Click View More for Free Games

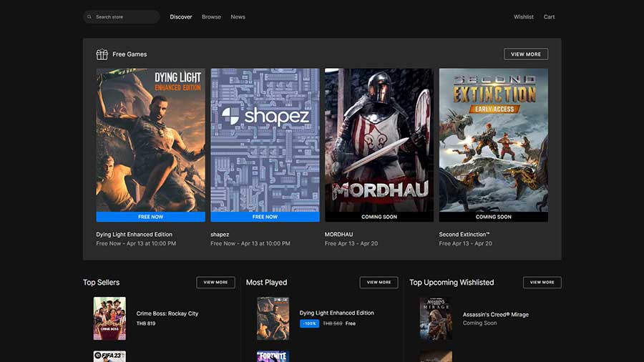(526, 54)
